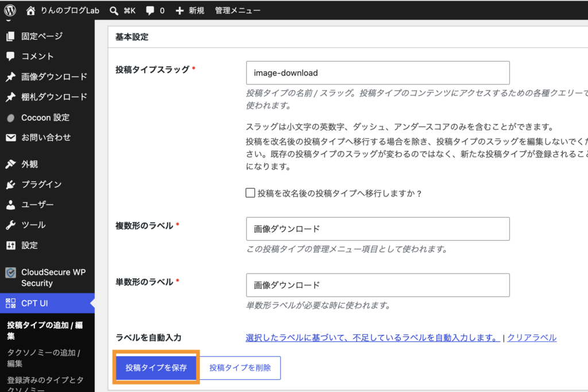Image resolution: width=588 pixels, height=392 pixels.
Task: Click the ⌘K search shortcut text
Action: (x=129, y=10)
